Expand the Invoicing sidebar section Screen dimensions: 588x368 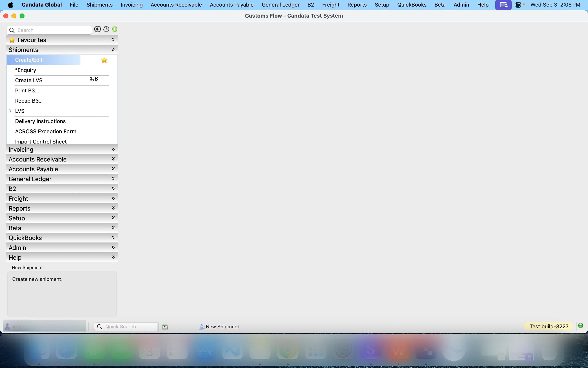click(x=113, y=149)
